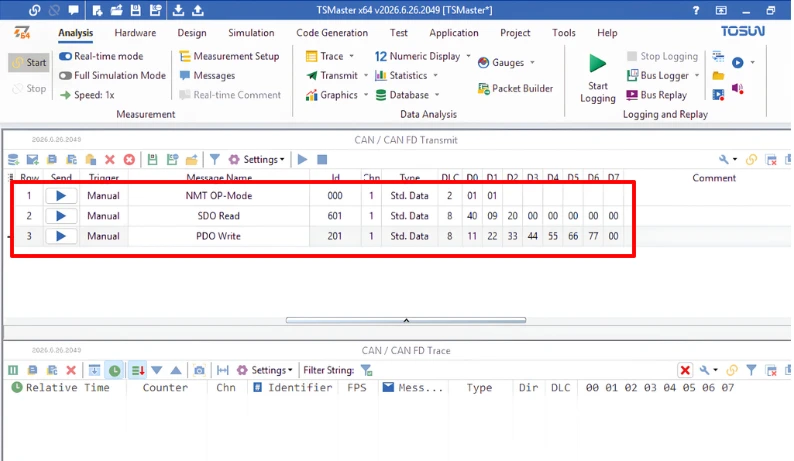794x461 pixels.
Task: Click the help question mark in title bar
Action: coord(696,10)
